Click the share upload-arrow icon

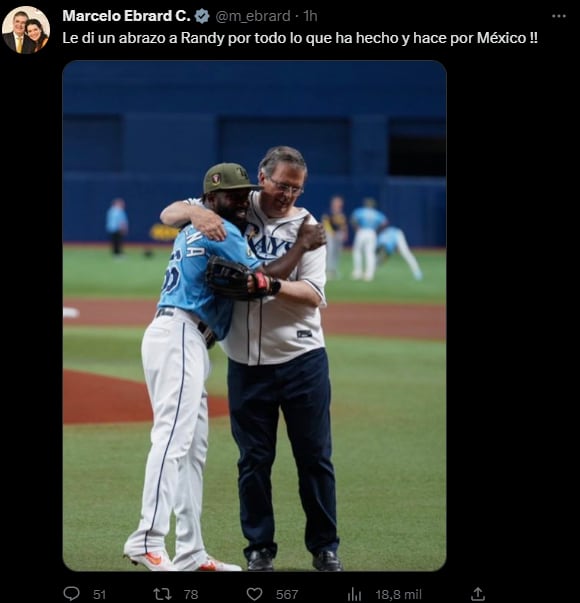477,594
